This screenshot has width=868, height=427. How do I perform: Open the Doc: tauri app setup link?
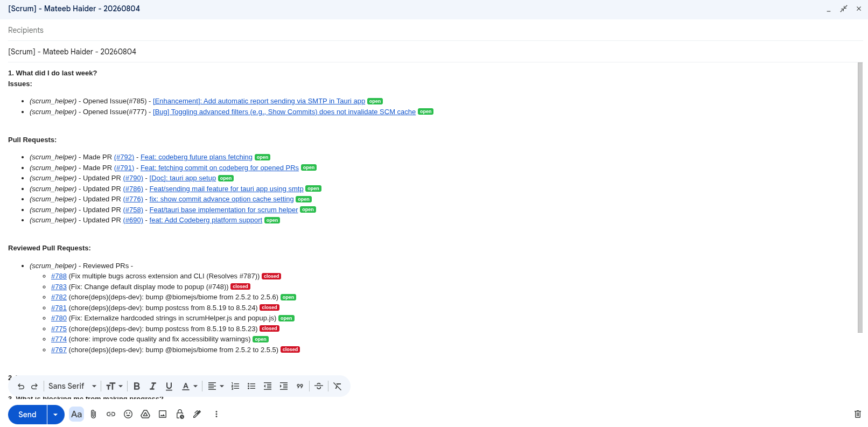[183, 178]
